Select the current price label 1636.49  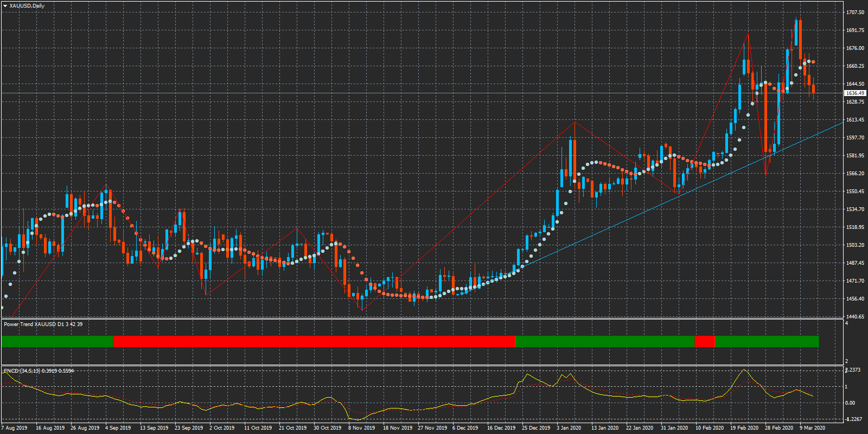[x=855, y=93]
